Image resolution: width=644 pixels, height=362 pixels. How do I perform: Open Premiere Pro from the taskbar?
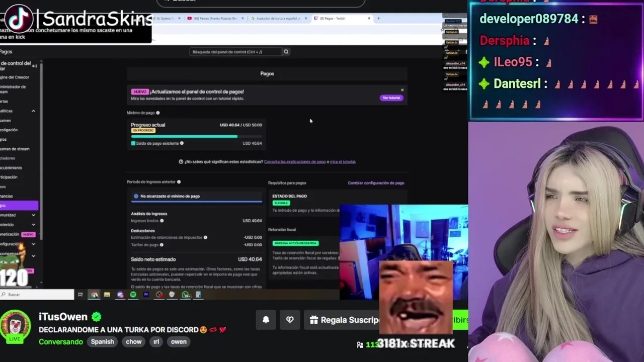(x=146, y=295)
